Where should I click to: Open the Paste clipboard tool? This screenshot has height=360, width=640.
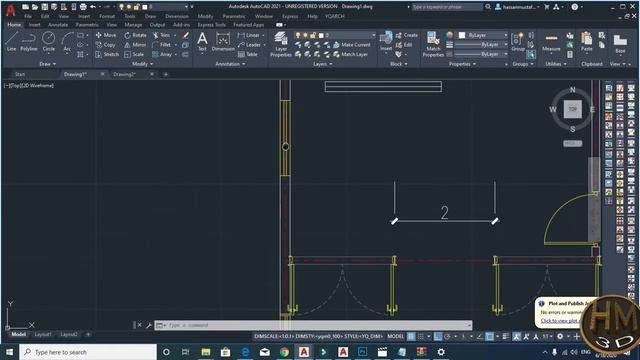click(587, 42)
